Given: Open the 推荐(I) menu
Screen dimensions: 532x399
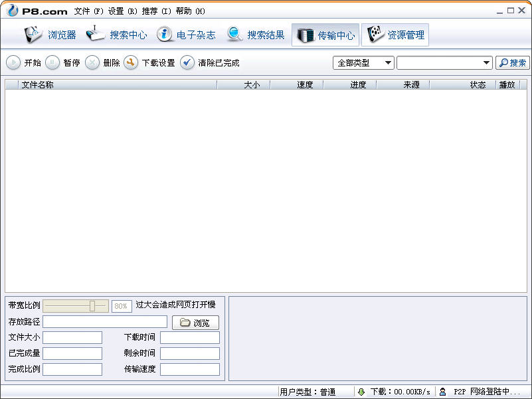Looking at the screenshot, I should 156,11.
